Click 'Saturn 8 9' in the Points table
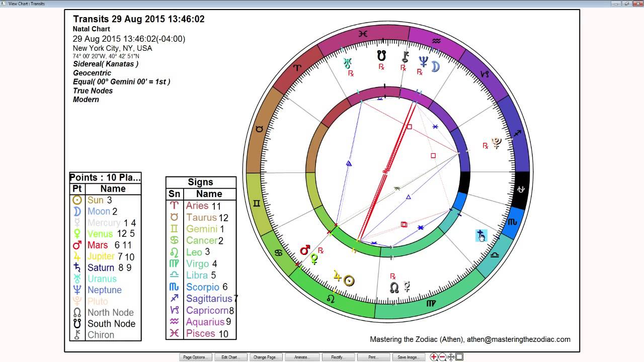644x362 pixels. click(x=110, y=267)
